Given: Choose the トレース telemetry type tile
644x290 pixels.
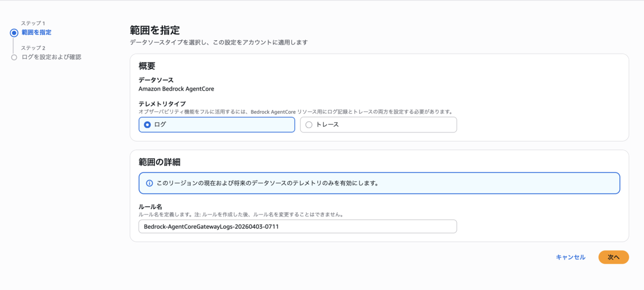Looking at the screenshot, I should (378, 124).
